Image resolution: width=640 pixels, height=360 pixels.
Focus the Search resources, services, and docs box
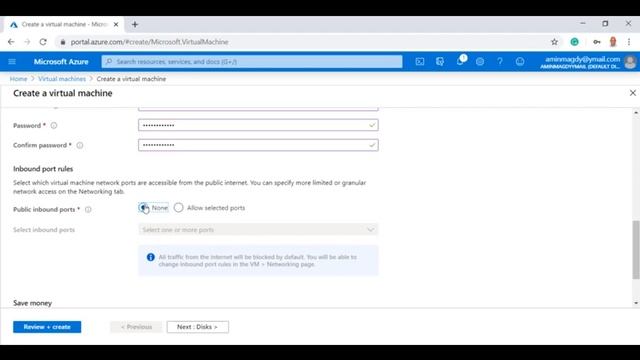coord(252,62)
